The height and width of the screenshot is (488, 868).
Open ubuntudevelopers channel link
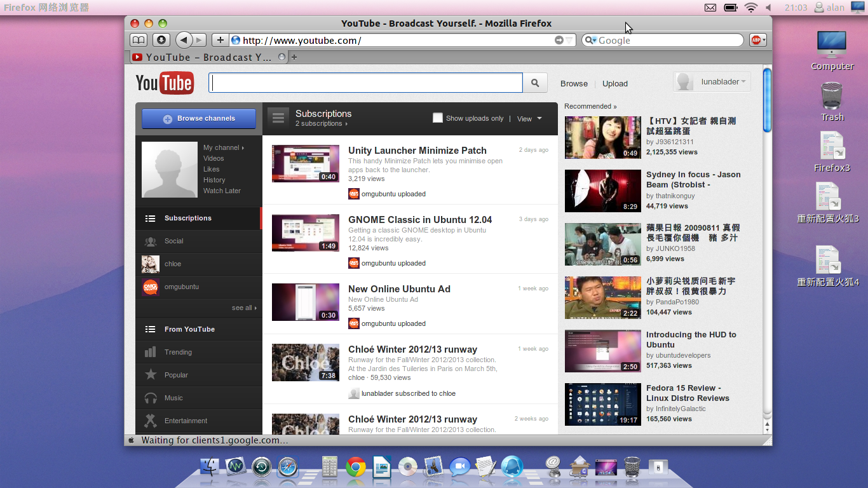(x=683, y=355)
